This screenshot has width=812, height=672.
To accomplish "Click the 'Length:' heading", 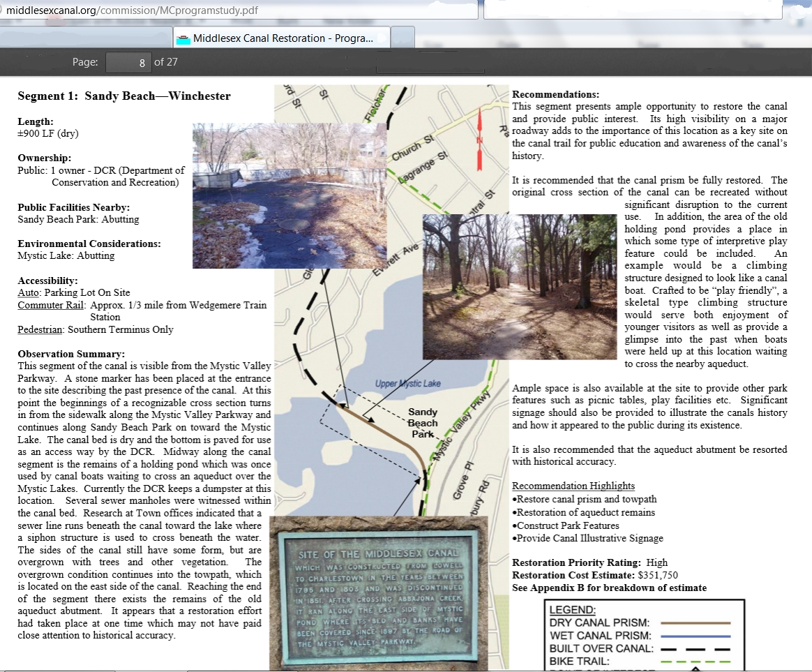I will point(35,121).
